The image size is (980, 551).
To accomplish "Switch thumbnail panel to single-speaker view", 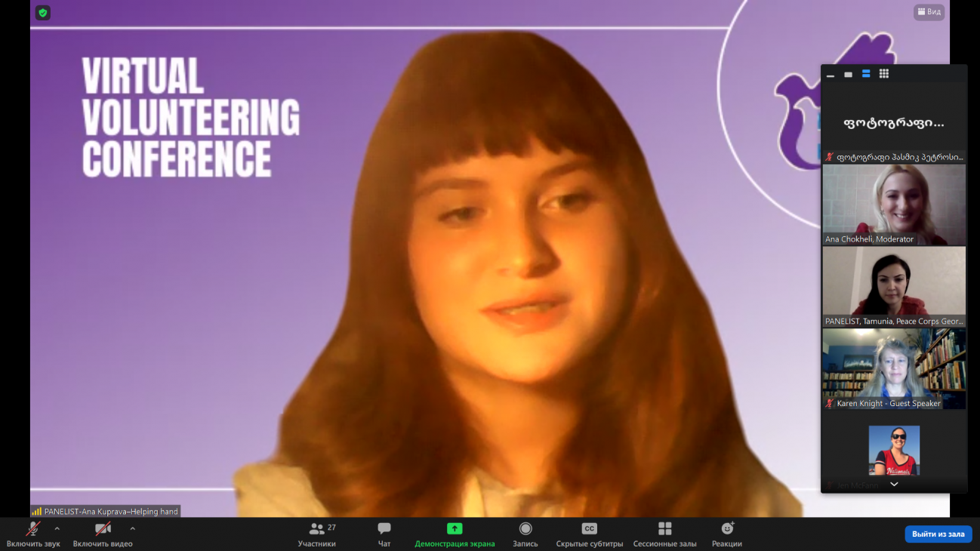I will click(x=848, y=74).
